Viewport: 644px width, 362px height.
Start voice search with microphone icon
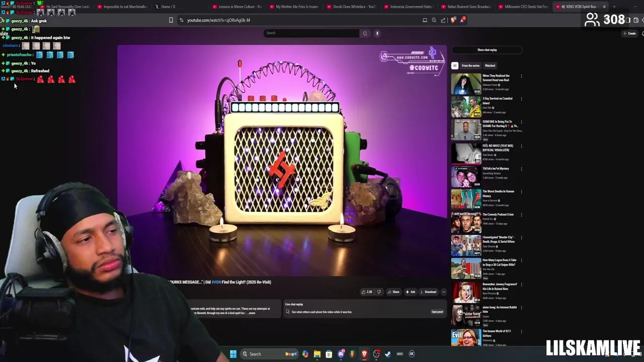(x=377, y=33)
